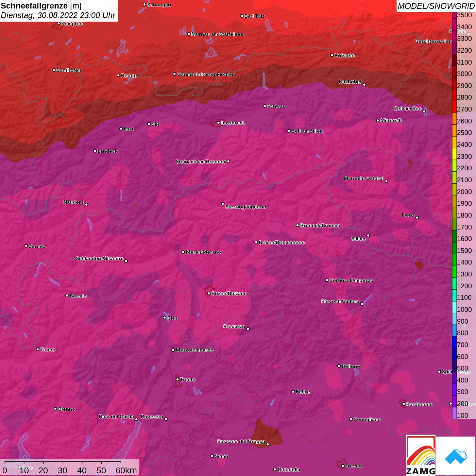Image resolution: width=476 pixels, height=476 pixels.
Task: Click the Bassano del Grappa marker
Action: 268,444
